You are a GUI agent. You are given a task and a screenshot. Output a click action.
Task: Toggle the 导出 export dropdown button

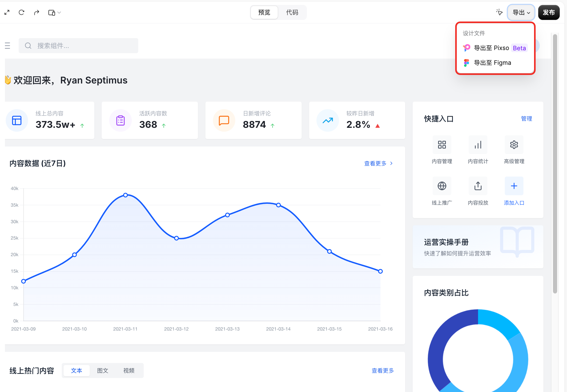[521, 12]
